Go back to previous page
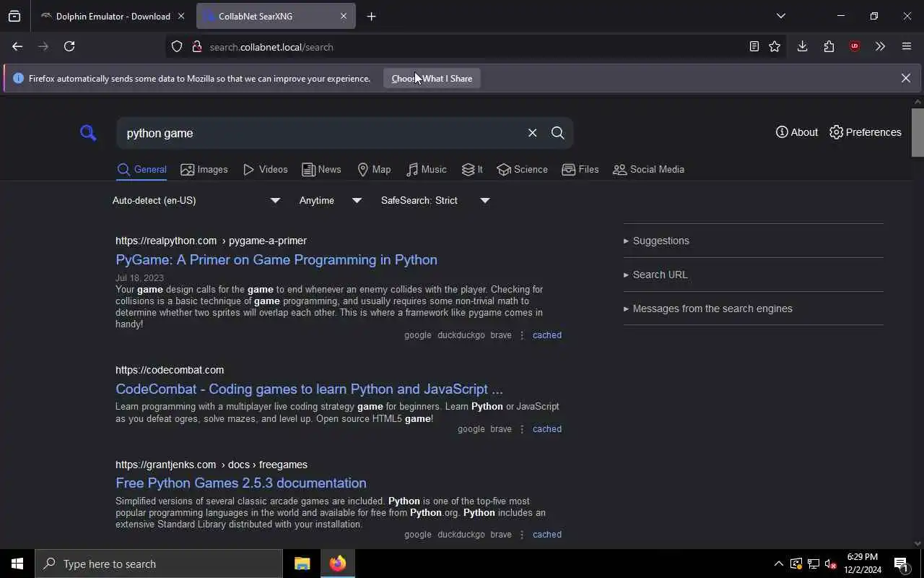This screenshot has height=578, width=924. [17, 46]
